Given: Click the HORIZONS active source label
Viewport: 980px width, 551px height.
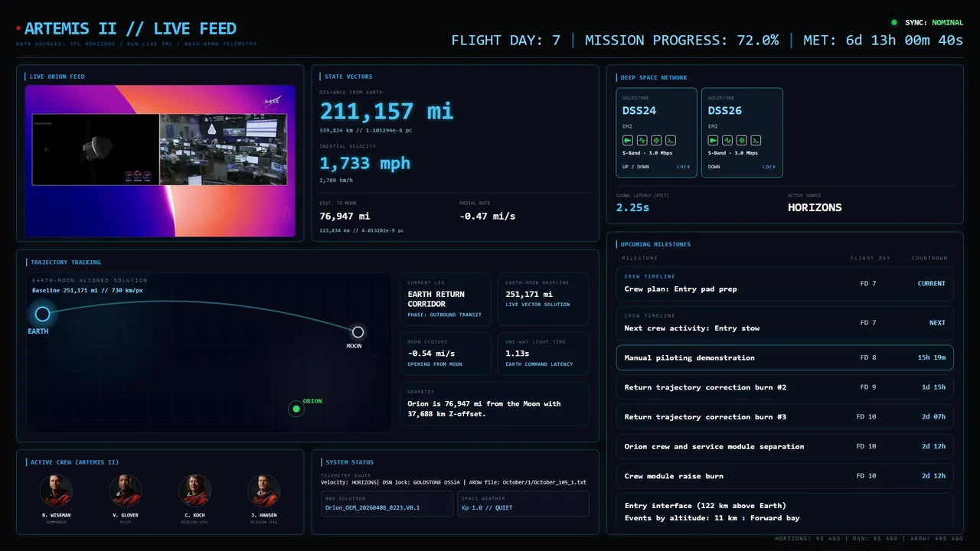Looking at the screenshot, I should tap(815, 207).
